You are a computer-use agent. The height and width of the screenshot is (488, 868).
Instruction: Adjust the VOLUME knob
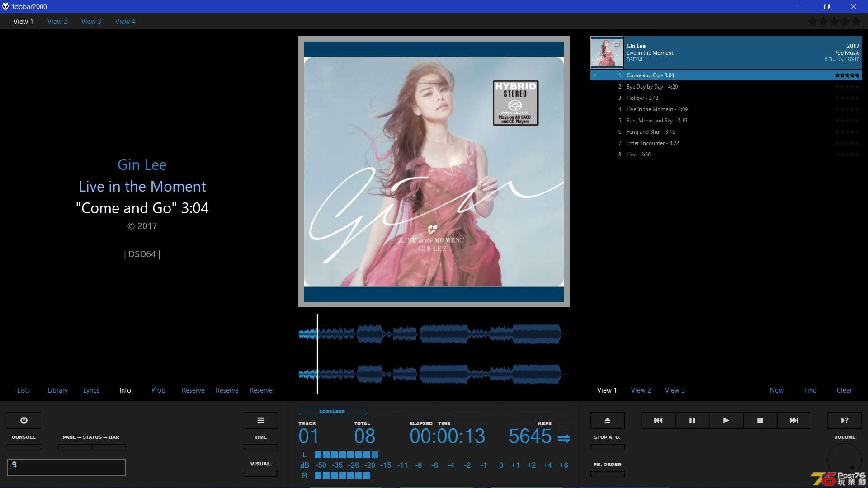point(844,460)
